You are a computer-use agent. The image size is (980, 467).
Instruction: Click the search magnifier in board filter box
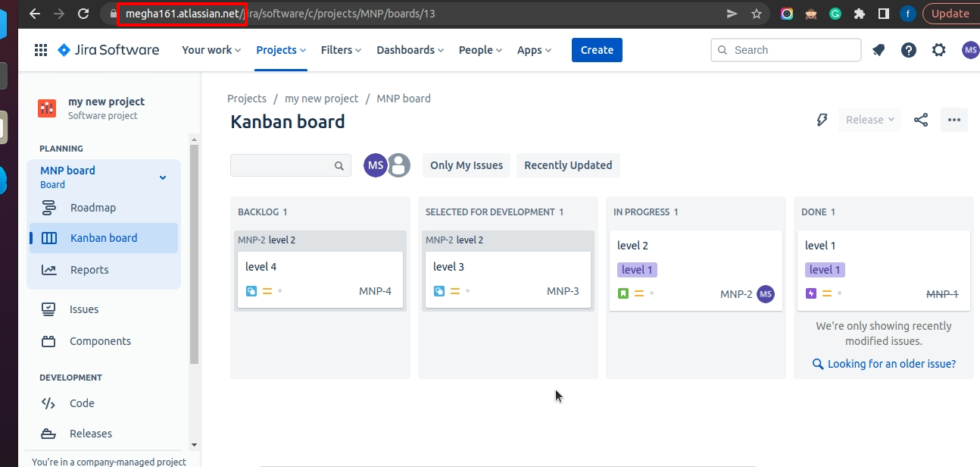click(339, 166)
